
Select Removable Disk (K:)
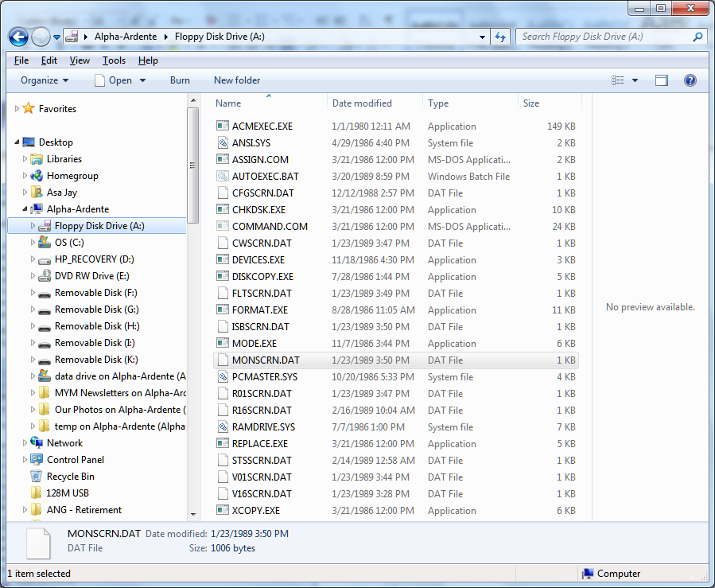(96, 360)
